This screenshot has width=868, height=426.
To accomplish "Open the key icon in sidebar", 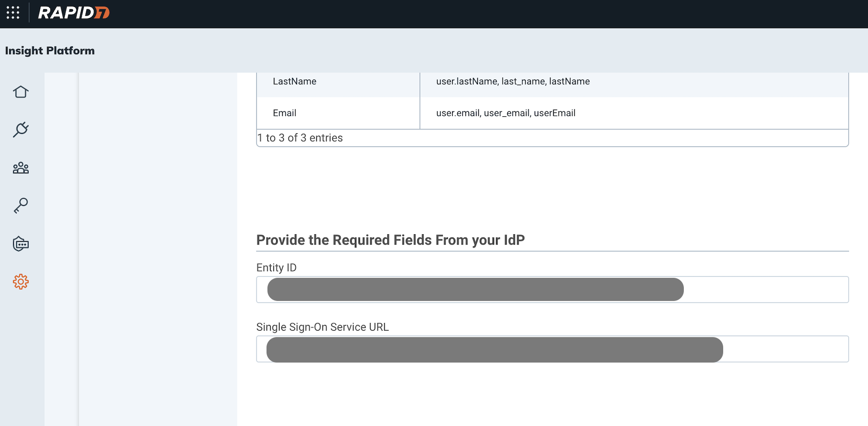I will (21, 206).
